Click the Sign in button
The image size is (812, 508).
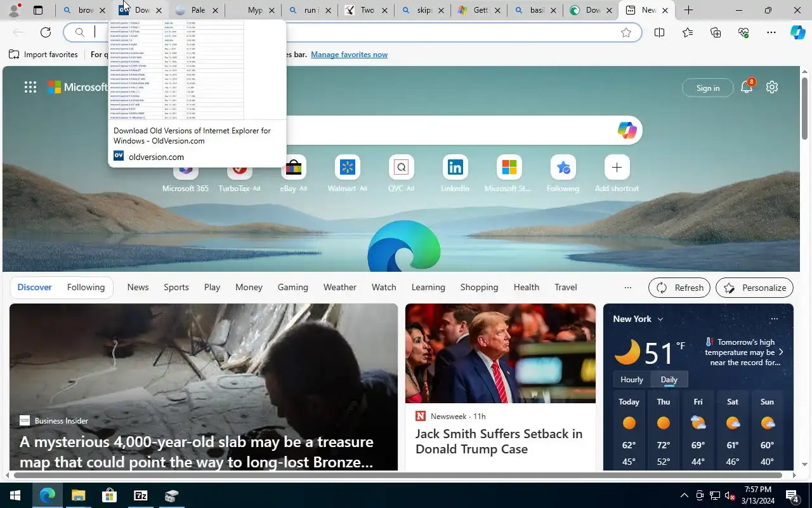point(707,88)
